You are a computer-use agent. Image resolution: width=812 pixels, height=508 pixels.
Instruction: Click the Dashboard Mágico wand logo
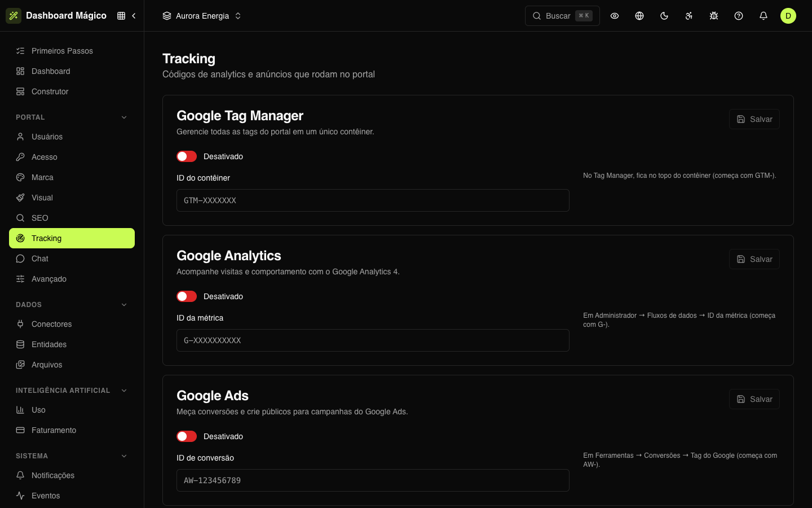point(14,16)
